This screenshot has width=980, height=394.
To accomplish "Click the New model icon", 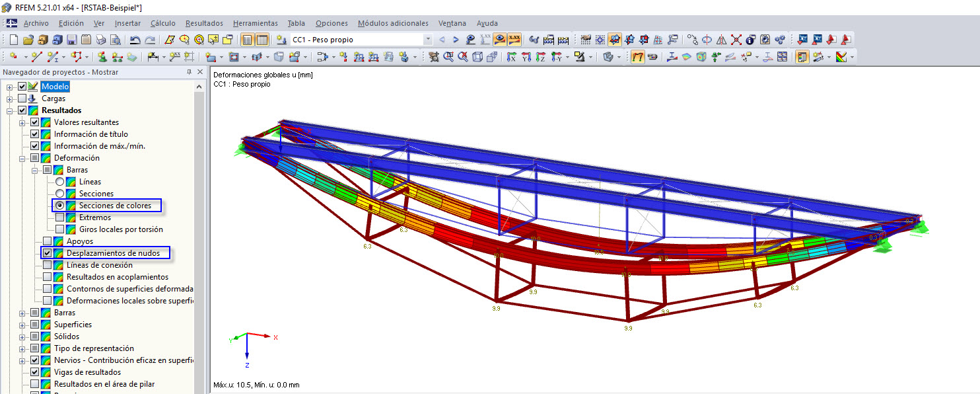I will tap(13, 40).
